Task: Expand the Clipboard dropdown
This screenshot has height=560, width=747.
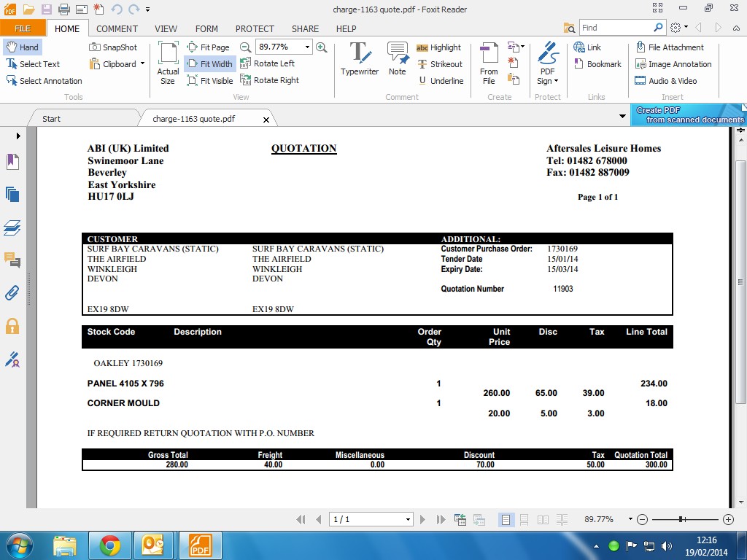Action: (x=142, y=64)
